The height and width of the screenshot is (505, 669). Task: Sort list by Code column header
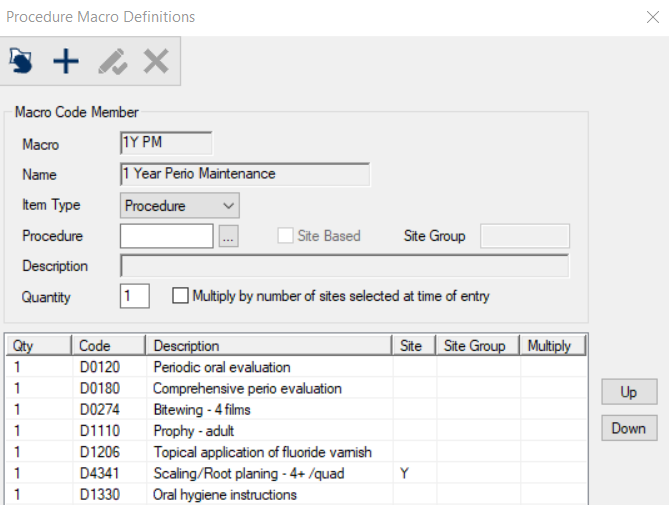coord(108,345)
